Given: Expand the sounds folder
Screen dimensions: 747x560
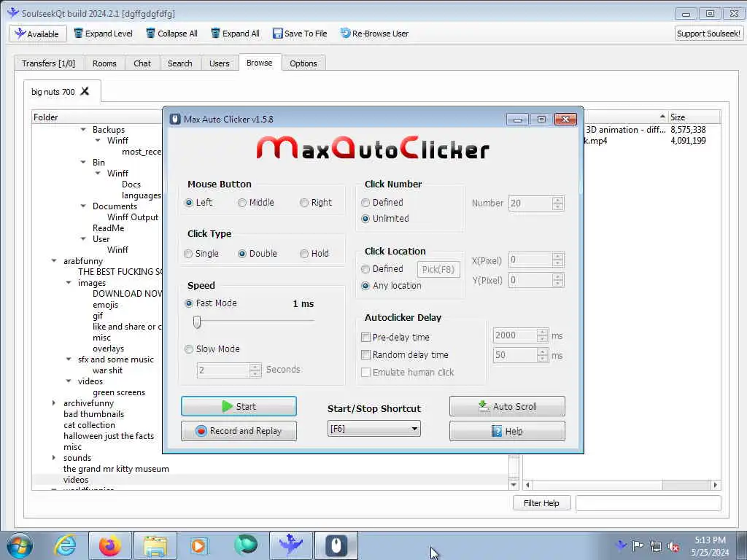Looking at the screenshot, I should click(x=54, y=458).
